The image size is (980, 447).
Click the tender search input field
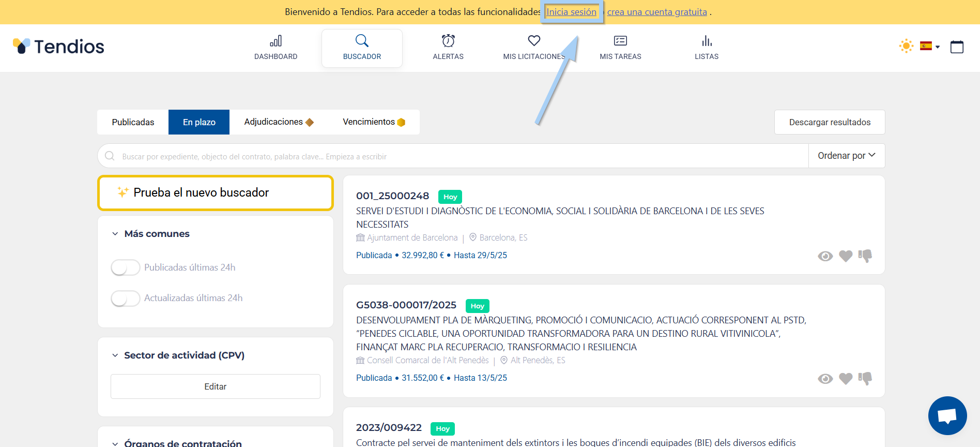455,156
